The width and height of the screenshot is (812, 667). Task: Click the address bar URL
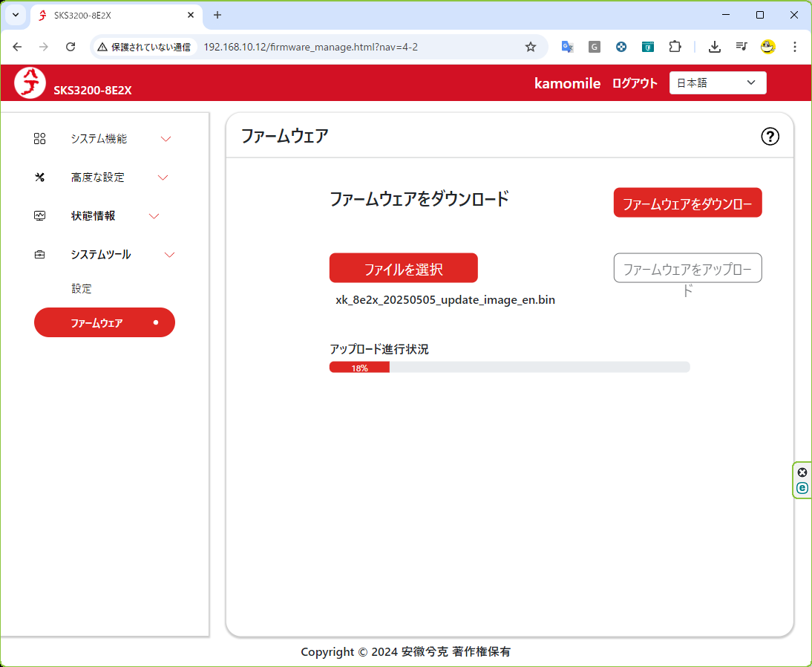[311, 47]
